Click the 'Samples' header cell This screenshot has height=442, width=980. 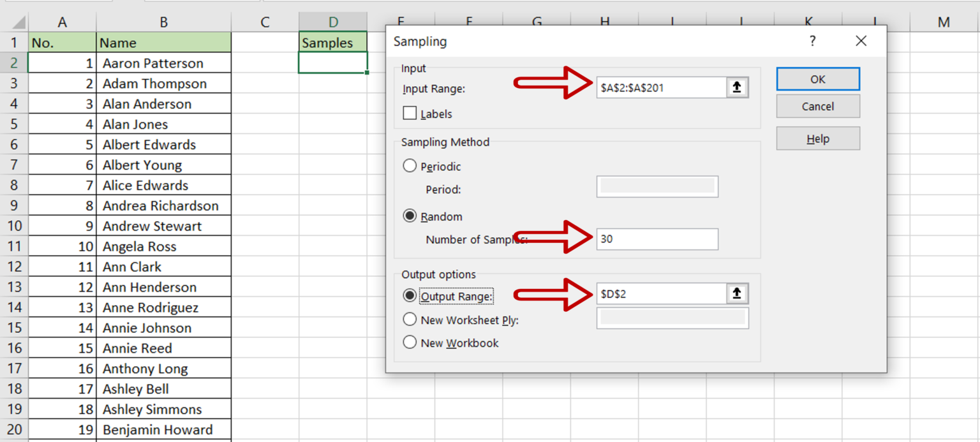(333, 43)
